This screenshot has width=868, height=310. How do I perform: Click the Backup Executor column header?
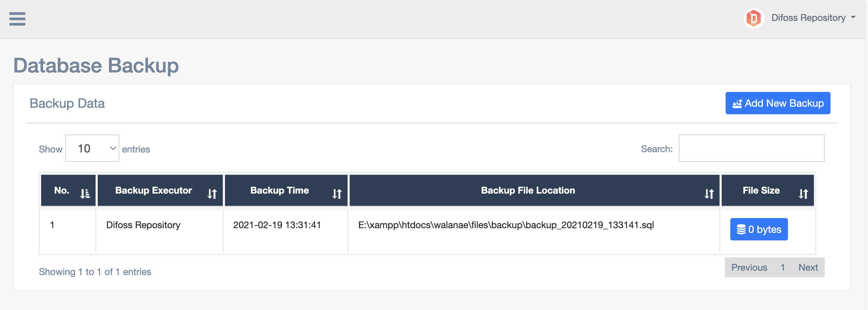pos(154,190)
